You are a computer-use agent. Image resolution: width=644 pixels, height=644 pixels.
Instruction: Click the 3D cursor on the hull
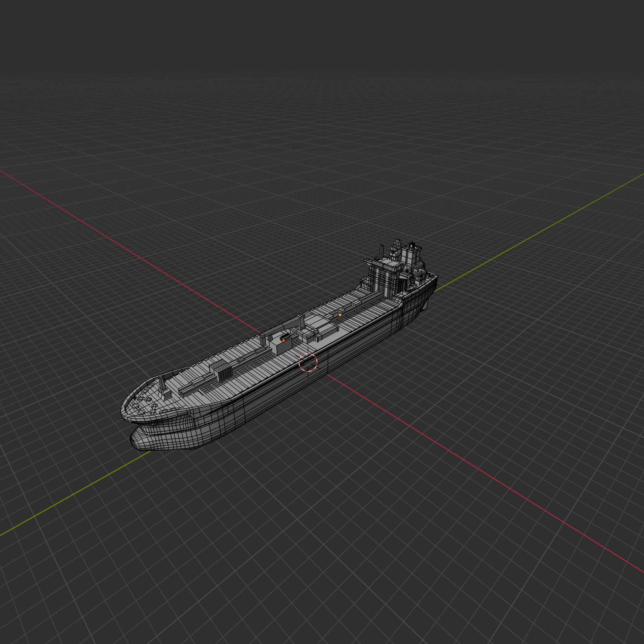point(308,362)
